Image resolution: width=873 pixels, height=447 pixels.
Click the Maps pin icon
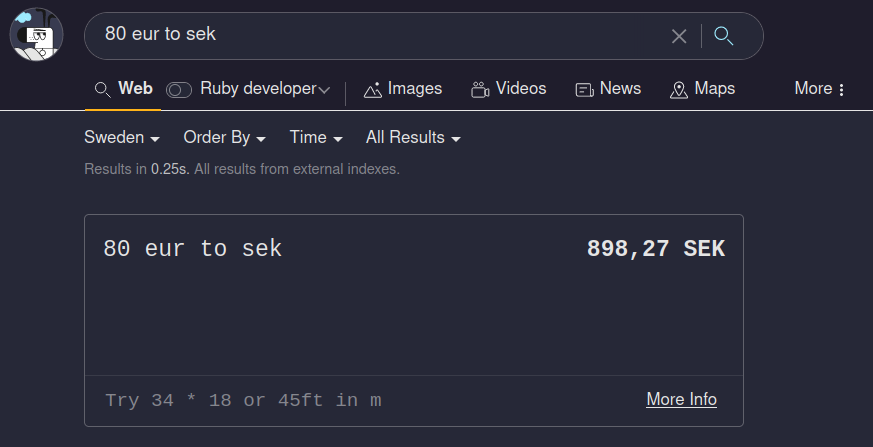679,89
